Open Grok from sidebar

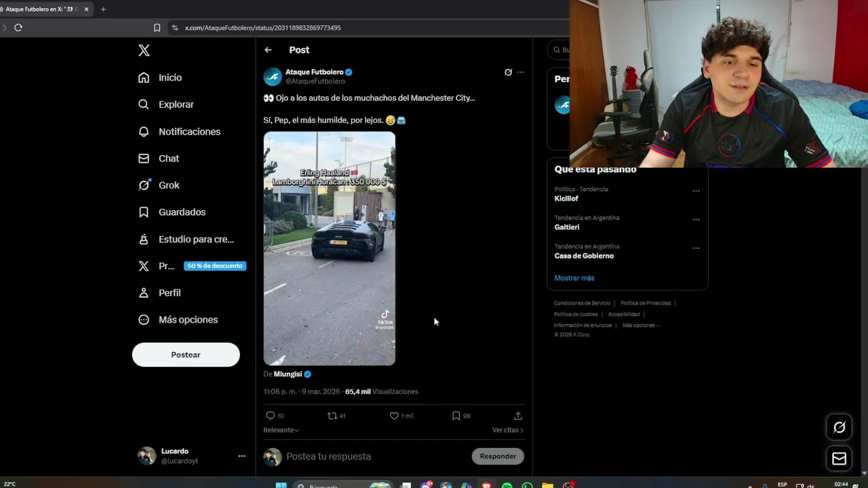click(159, 185)
